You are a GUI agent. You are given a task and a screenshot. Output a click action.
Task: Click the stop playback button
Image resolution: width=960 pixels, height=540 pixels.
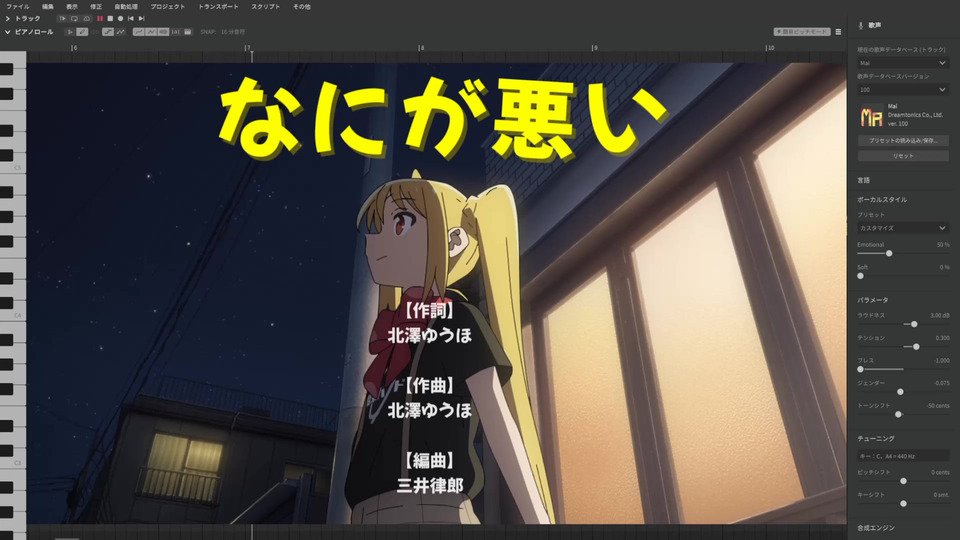pyautogui.click(x=110, y=19)
